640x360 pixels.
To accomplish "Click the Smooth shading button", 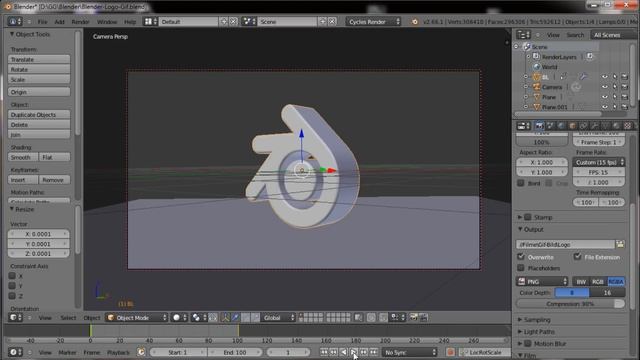I will 23,157.
